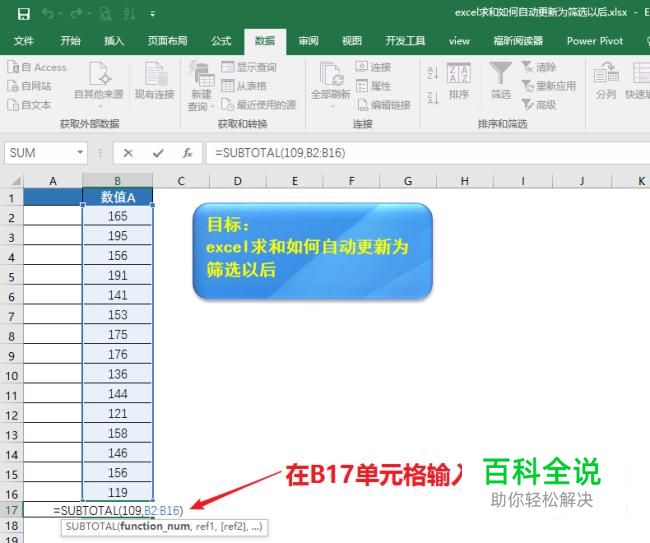Click the Redo arrow icon
This screenshot has height=543, width=650.
[x=77, y=14]
